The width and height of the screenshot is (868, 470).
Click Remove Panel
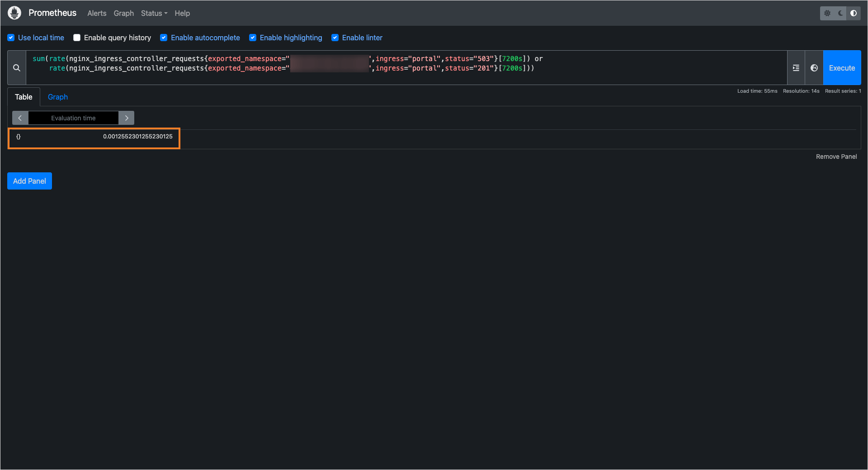click(x=836, y=157)
